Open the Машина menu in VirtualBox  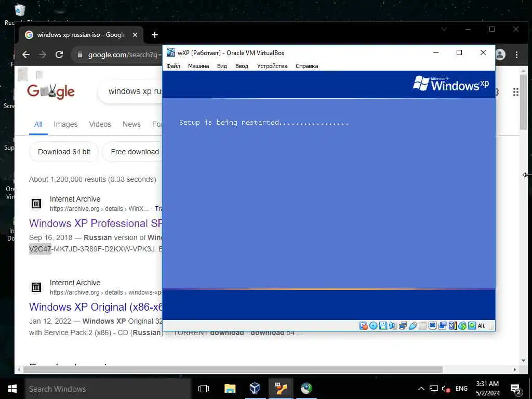[198, 66]
